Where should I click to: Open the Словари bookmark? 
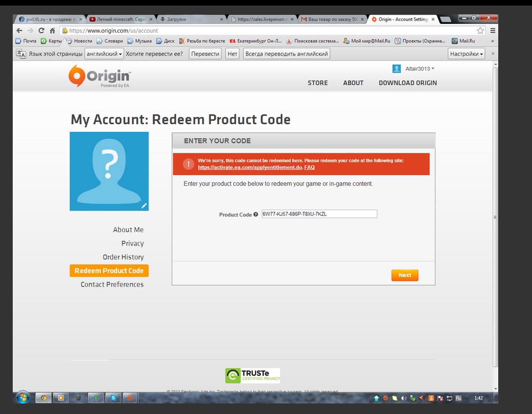coord(110,41)
